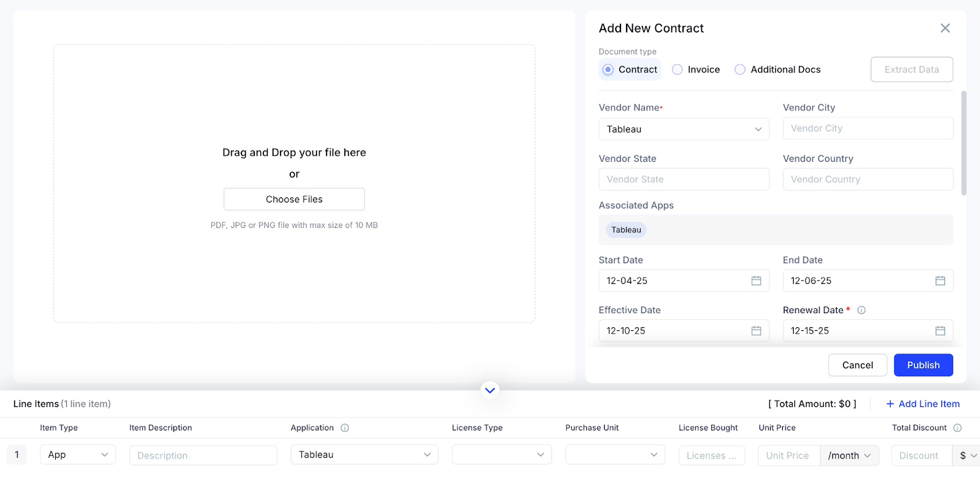Click the Vendor State field
The image size is (980, 491).
(684, 179)
